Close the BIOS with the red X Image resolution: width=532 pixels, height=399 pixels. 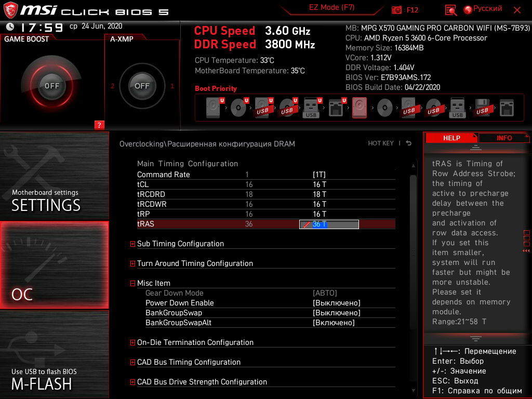pos(517,10)
